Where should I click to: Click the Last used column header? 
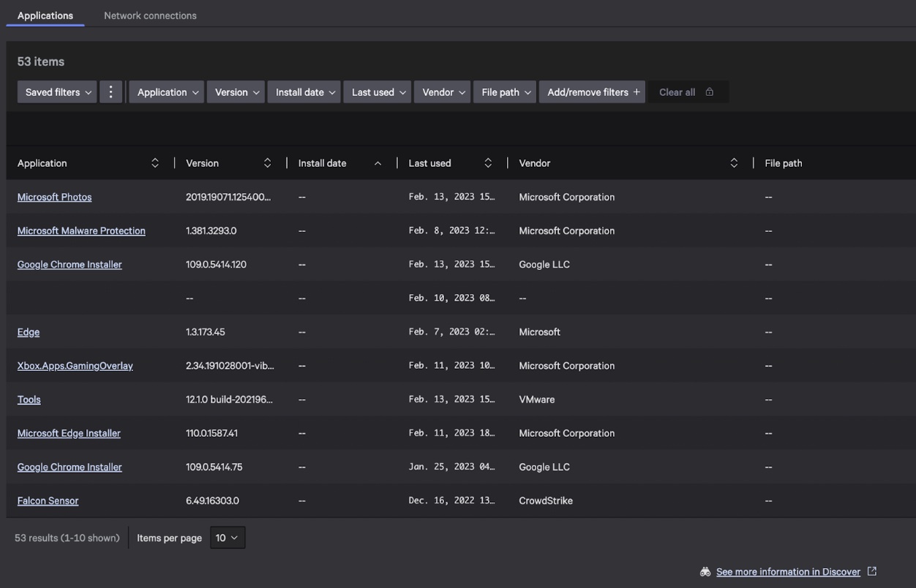point(430,163)
